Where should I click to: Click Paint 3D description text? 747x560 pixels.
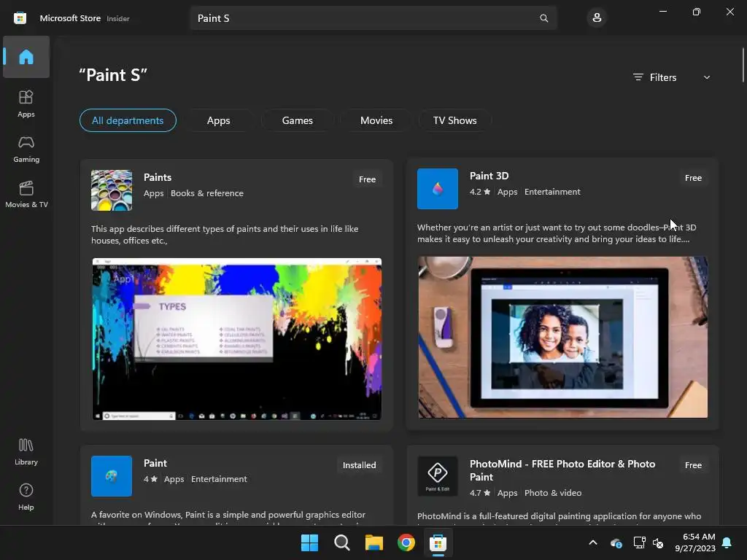(x=557, y=233)
